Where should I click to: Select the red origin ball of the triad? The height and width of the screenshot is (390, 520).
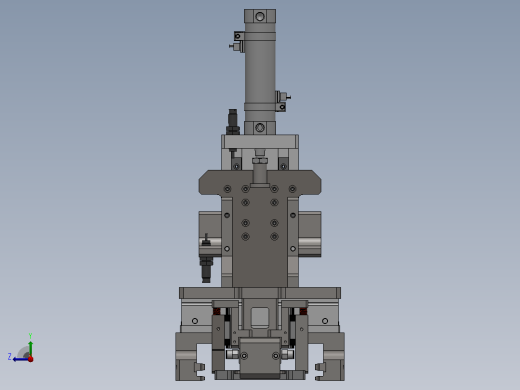click(x=31, y=359)
